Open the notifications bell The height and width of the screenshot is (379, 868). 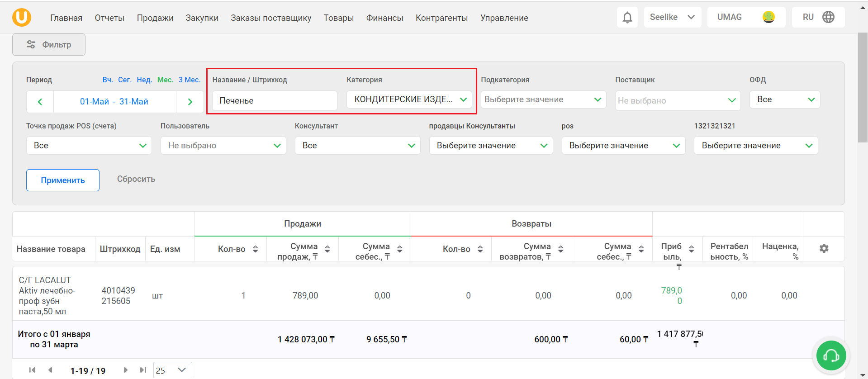(x=627, y=17)
